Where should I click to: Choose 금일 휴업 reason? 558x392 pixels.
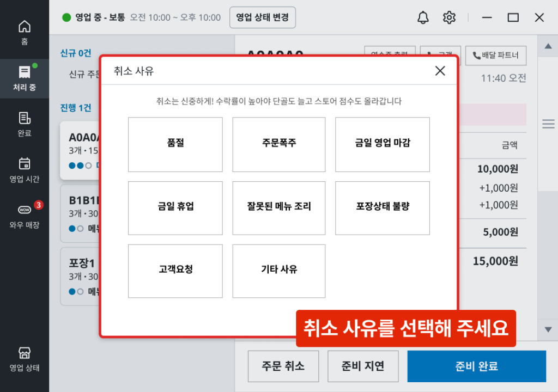pyautogui.click(x=175, y=208)
